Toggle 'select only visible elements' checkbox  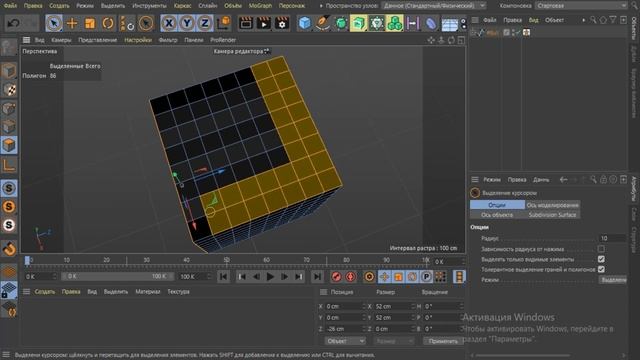pyautogui.click(x=601, y=259)
